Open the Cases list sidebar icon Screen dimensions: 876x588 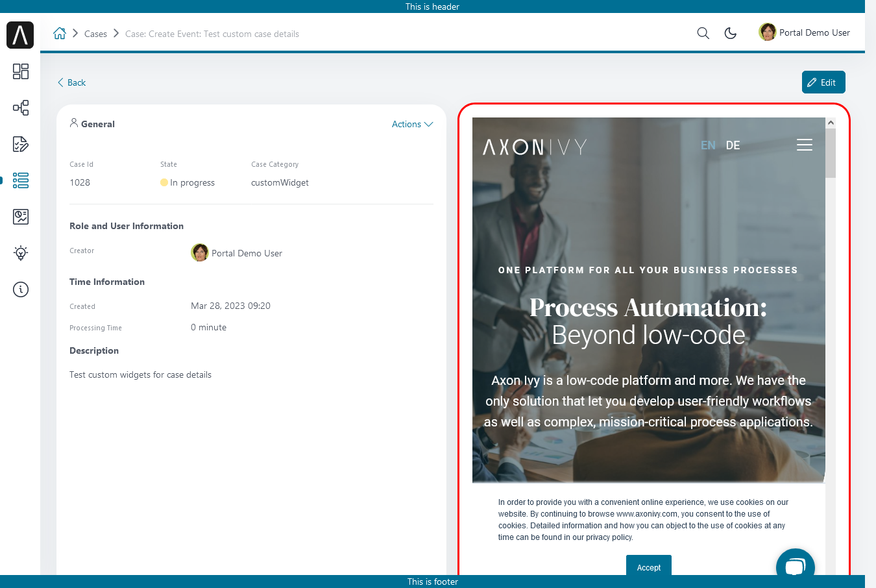pyautogui.click(x=21, y=180)
